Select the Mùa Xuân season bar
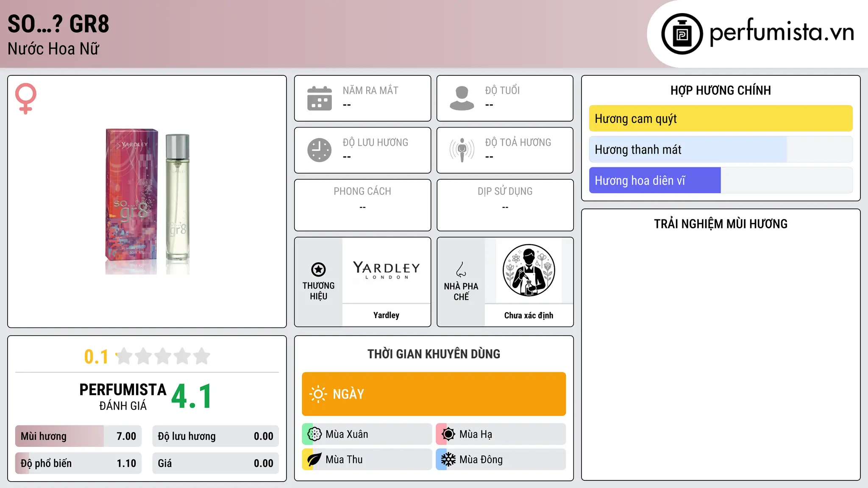This screenshot has height=488, width=868. pos(367,434)
